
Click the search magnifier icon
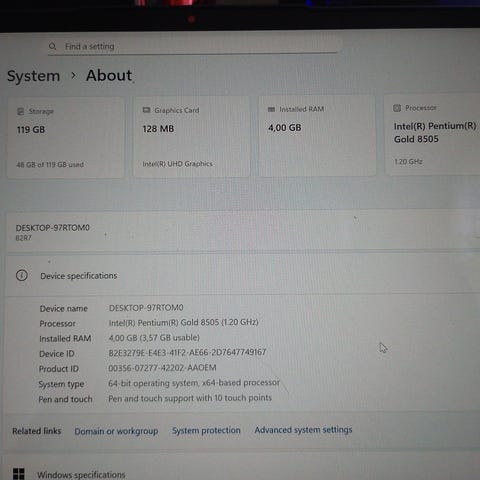(53, 46)
